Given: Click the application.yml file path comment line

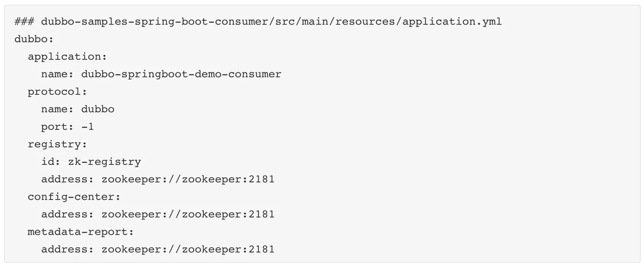Looking at the screenshot, I should [x=258, y=22].
